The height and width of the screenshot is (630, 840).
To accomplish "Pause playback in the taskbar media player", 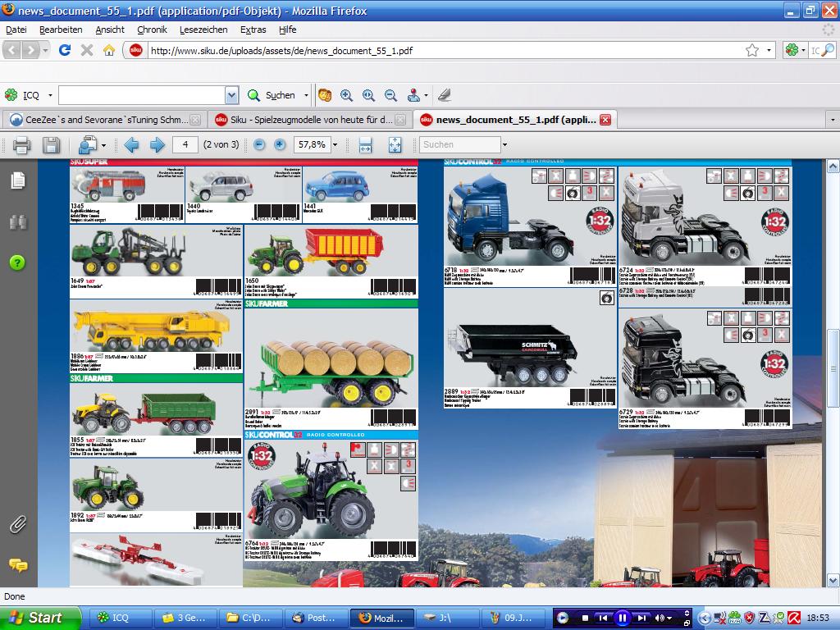I will click(x=622, y=618).
